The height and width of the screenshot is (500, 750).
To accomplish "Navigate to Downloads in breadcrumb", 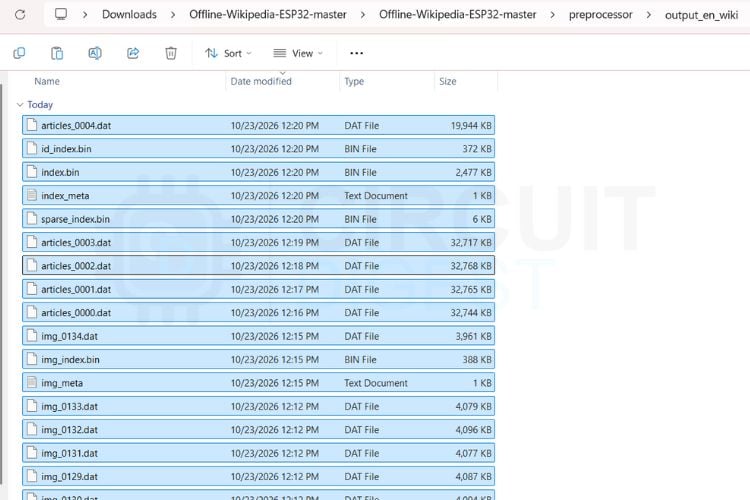I will tap(129, 14).
